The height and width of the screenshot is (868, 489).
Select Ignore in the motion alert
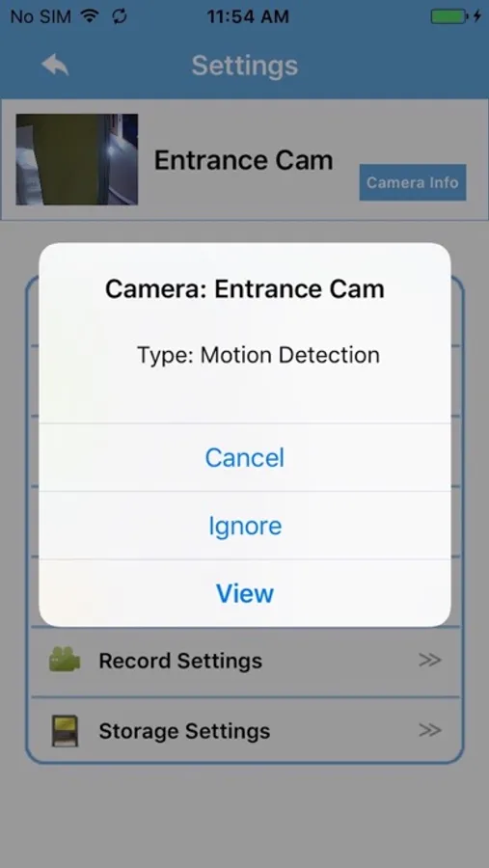pyautogui.click(x=245, y=526)
